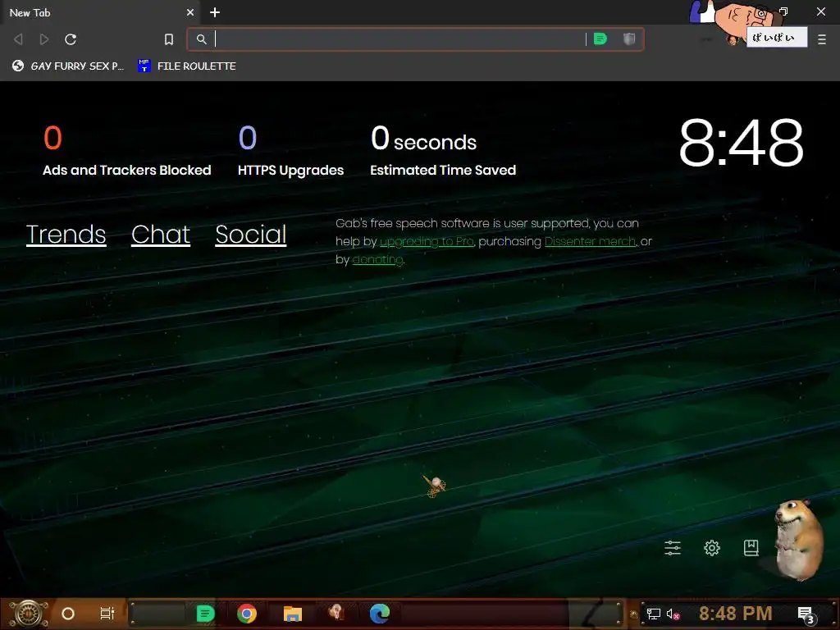Viewport: 840px width, 630px height.
Task: Open the Social link
Action: point(251,235)
